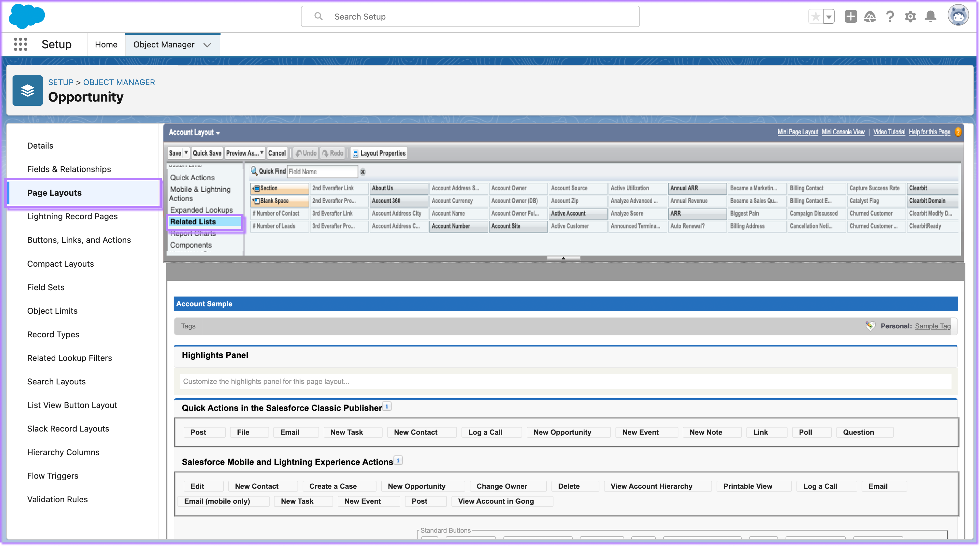Click info icon beside Lightning Experience Actions
This screenshot has height=546, width=980.
coord(398,460)
